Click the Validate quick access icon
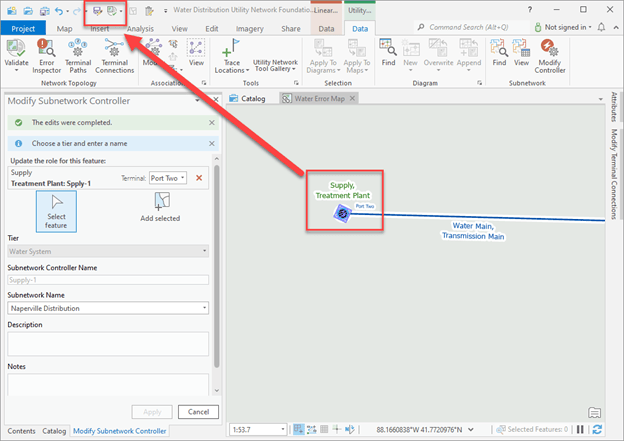 (112, 11)
